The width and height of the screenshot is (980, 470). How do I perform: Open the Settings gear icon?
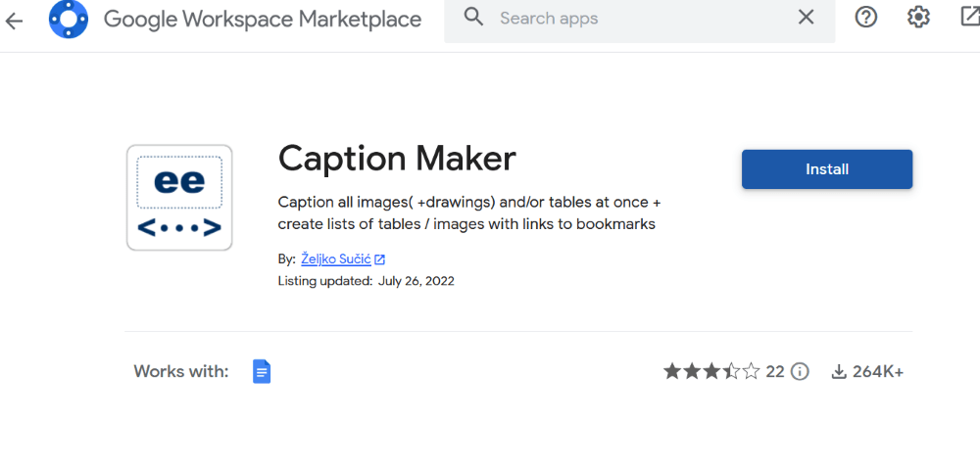[918, 17]
